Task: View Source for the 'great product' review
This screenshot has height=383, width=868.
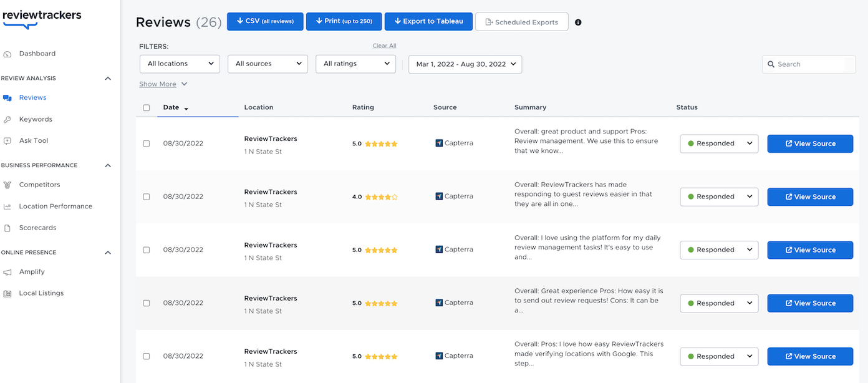Action: click(x=810, y=143)
